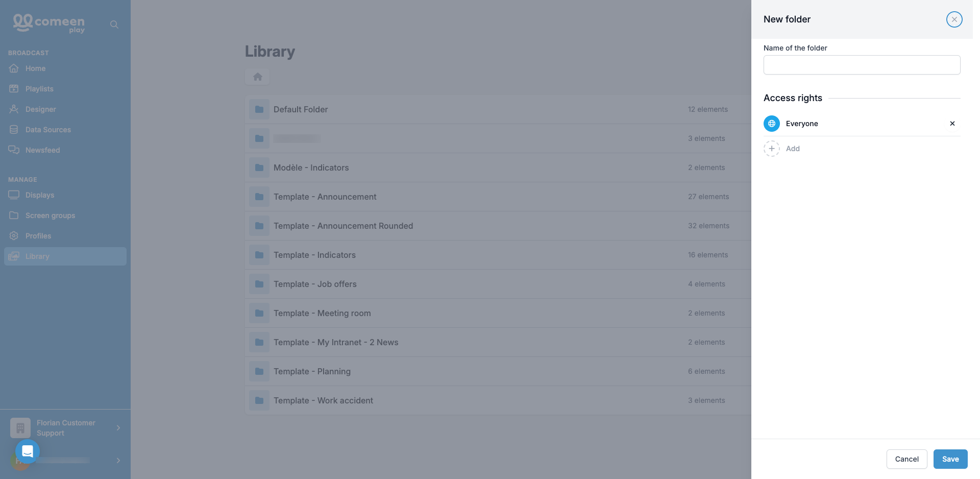Open Template - Job offers folder
Viewport: 980px width, 479px height.
(x=498, y=284)
